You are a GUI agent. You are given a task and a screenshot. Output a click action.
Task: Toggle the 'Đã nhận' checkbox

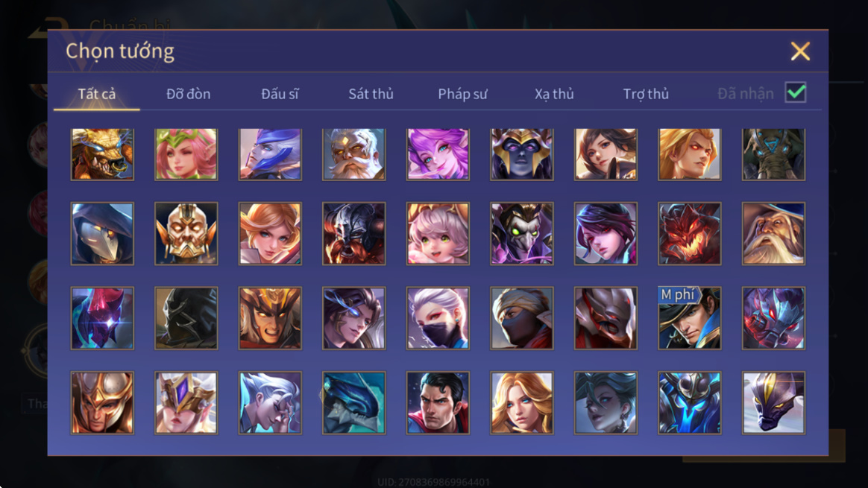tap(796, 92)
